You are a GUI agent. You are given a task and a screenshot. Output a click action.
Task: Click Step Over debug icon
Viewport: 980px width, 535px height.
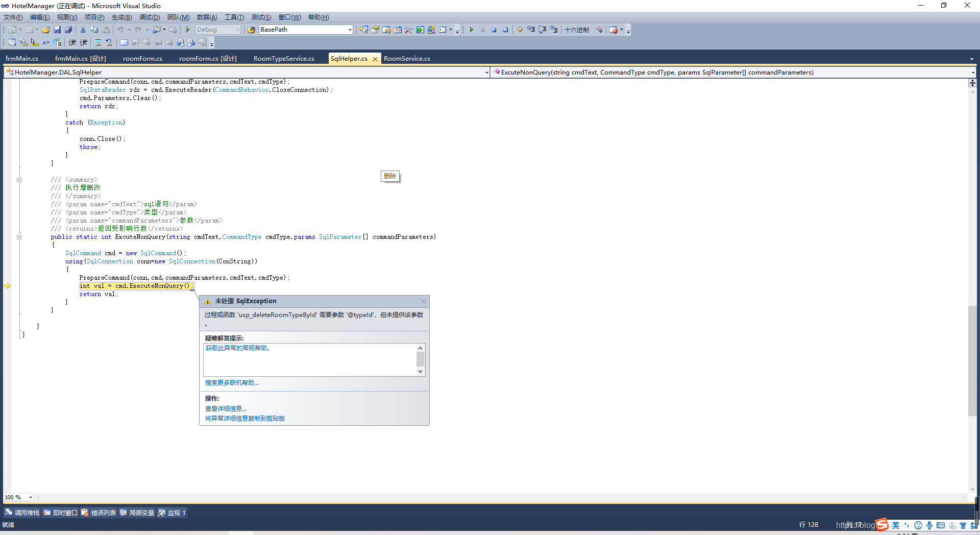(x=543, y=30)
